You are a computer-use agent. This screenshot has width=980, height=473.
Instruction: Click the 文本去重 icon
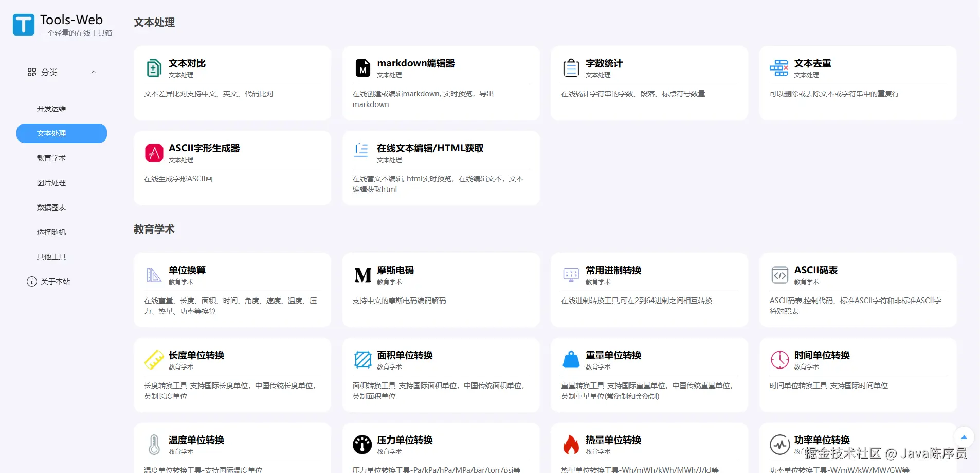point(779,68)
